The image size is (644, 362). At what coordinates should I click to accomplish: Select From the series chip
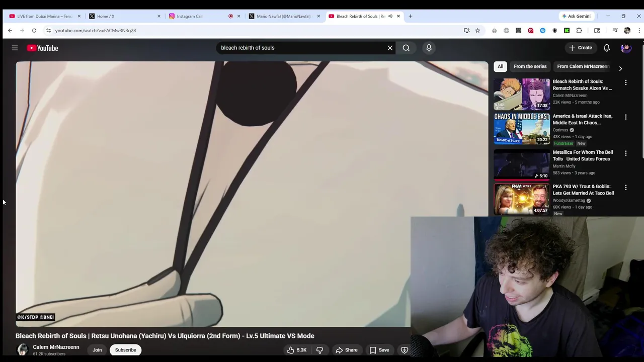click(x=530, y=66)
